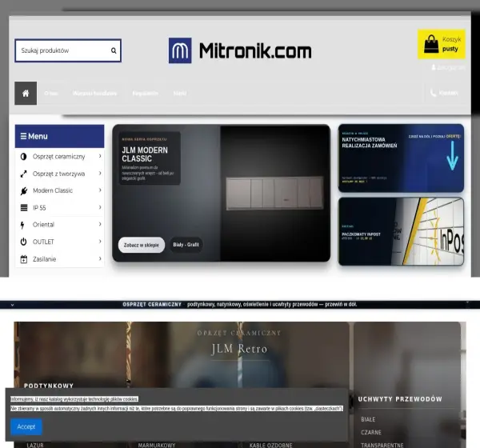Click the Osprzęt z tworzywa arrows icon
Screen dimensions: 480x448
pos(23,174)
